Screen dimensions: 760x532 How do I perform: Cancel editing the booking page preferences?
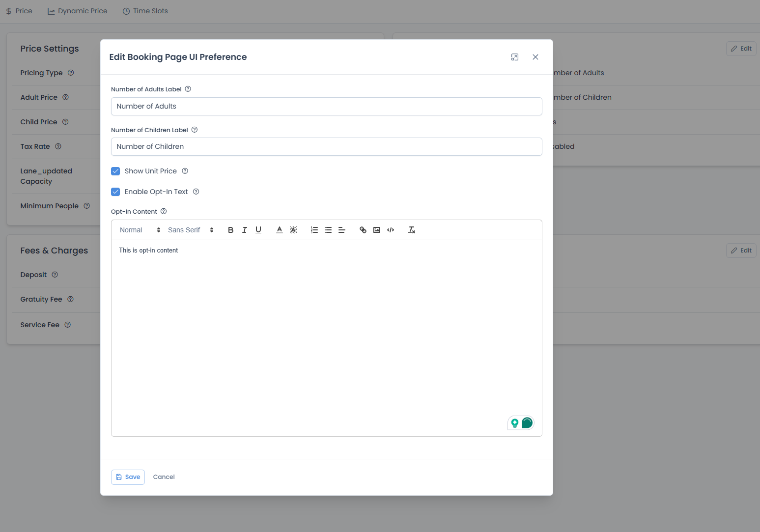tap(164, 477)
